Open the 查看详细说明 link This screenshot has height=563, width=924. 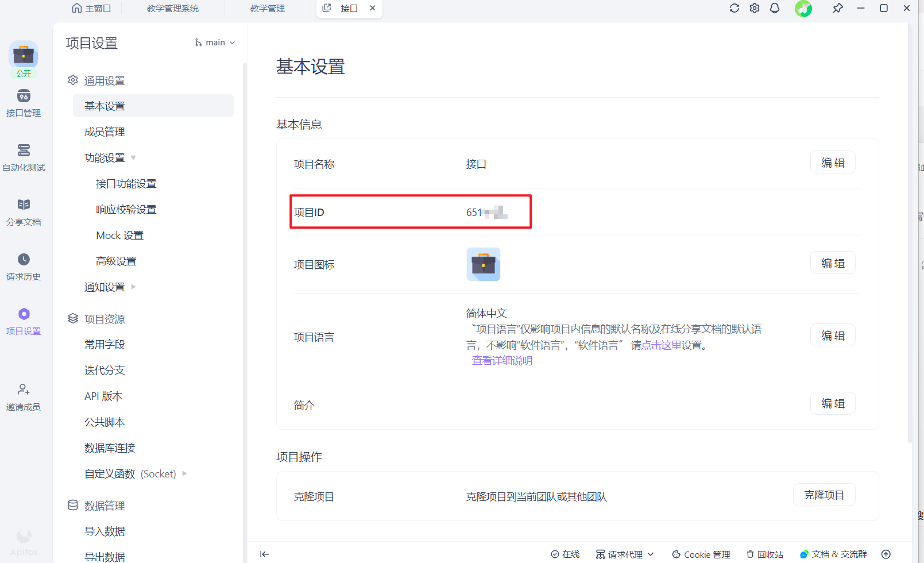point(501,360)
